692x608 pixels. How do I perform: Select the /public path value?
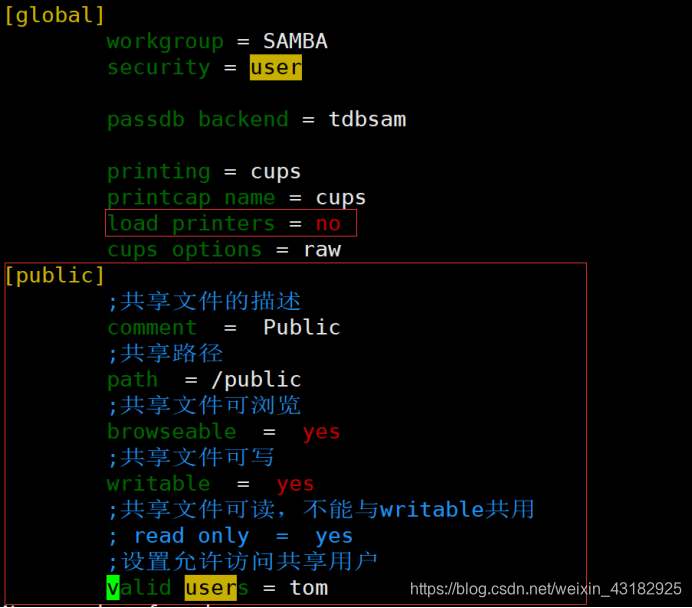[x=256, y=380]
